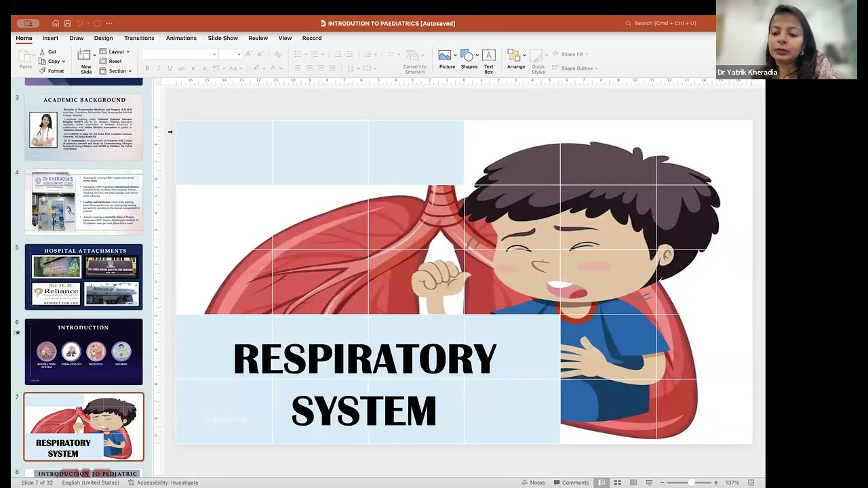Select slide 5 Hospital Attachments thumbnail
This screenshot has height=488, width=868.
83,277
